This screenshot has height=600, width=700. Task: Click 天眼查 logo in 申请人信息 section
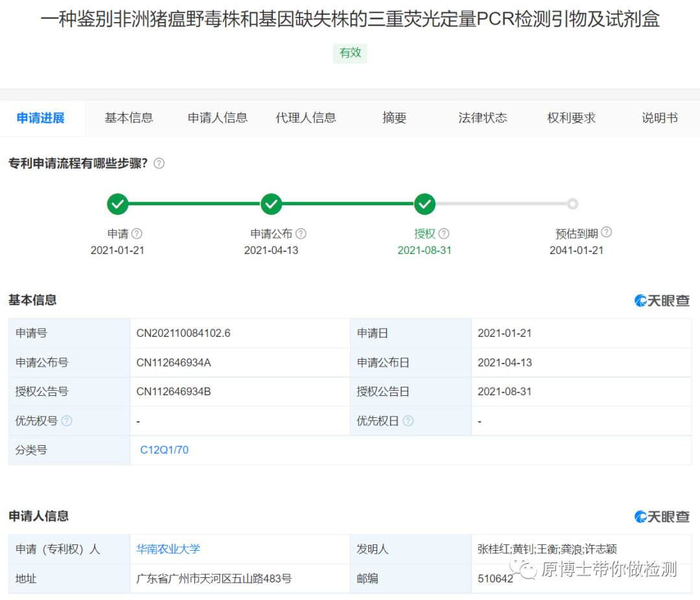tap(662, 516)
